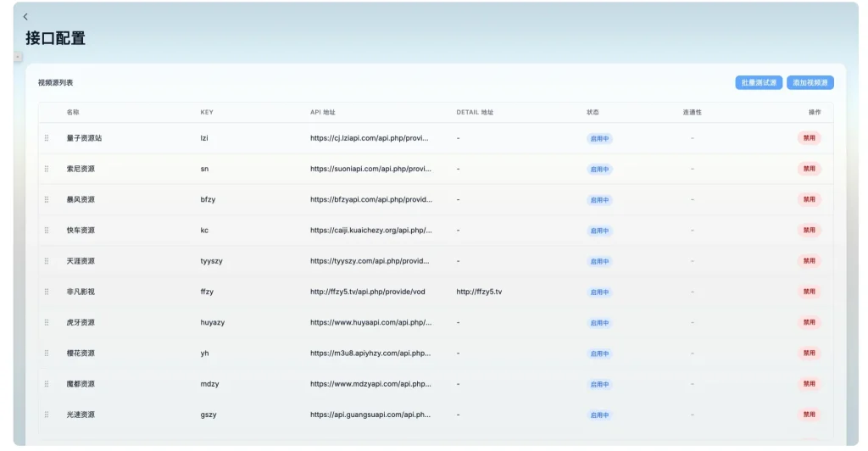This screenshot has width=868, height=451.
Task: Disable 魔都资源 with its 禁用 button
Action: click(809, 383)
